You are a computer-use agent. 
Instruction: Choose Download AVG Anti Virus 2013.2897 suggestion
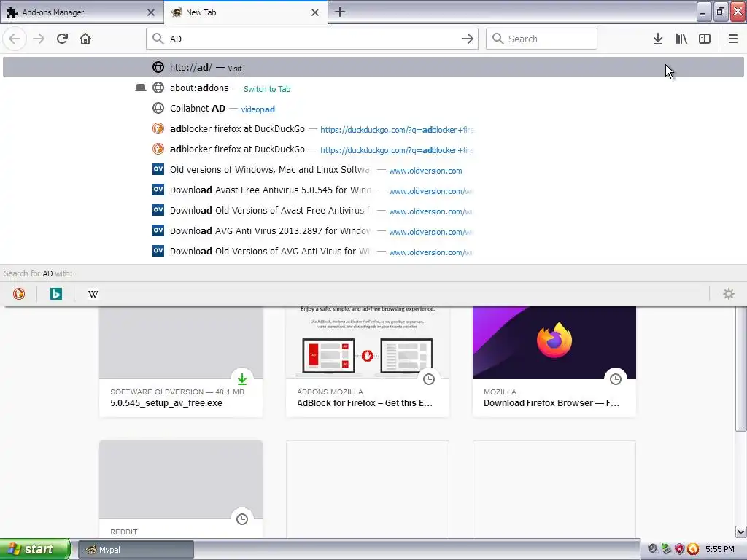click(x=373, y=231)
